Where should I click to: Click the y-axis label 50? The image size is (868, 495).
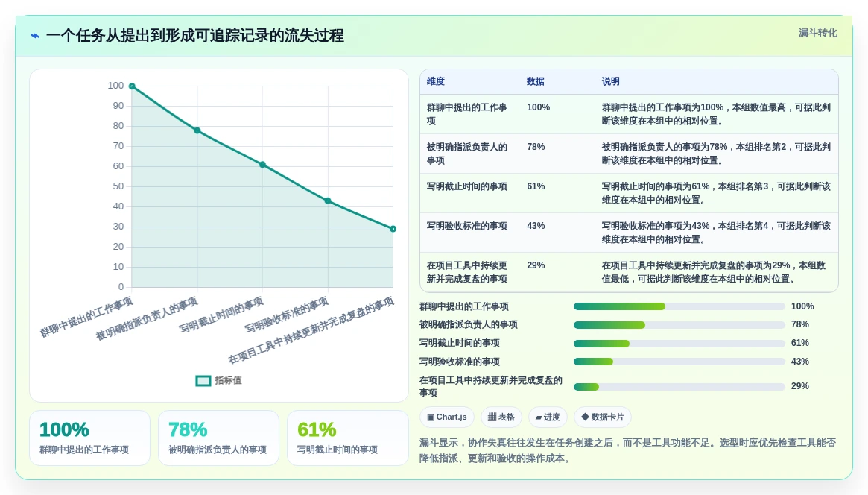point(118,186)
